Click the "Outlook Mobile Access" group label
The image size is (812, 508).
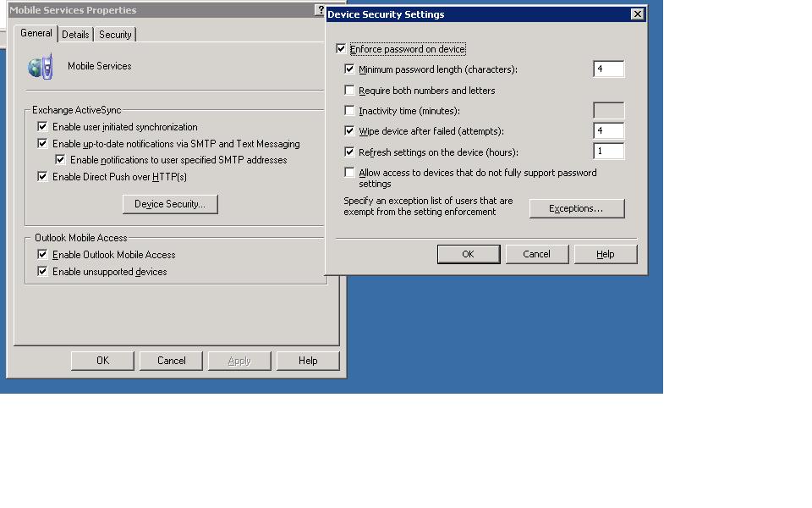click(81, 238)
